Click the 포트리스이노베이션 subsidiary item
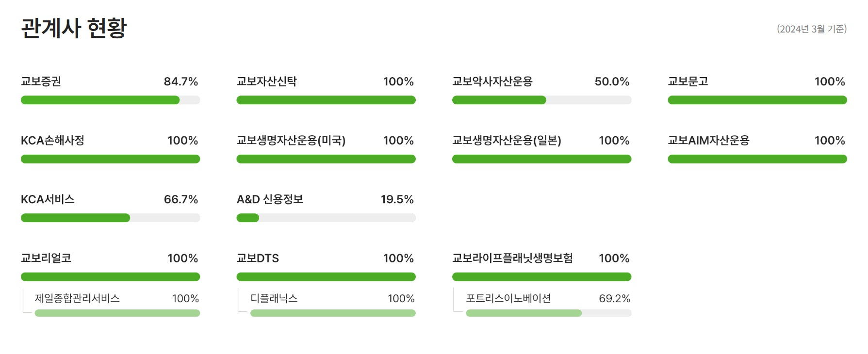 pyautogui.click(x=508, y=298)
